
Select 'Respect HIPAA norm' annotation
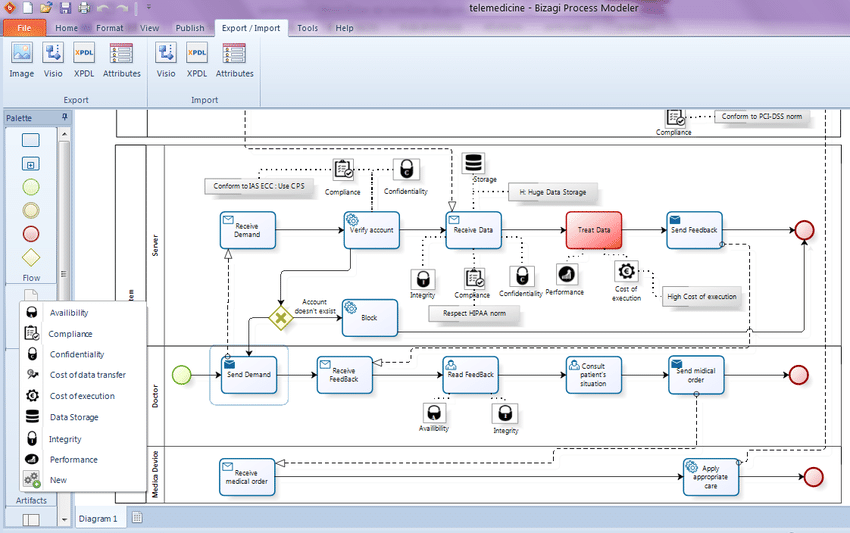click(474, 313)
